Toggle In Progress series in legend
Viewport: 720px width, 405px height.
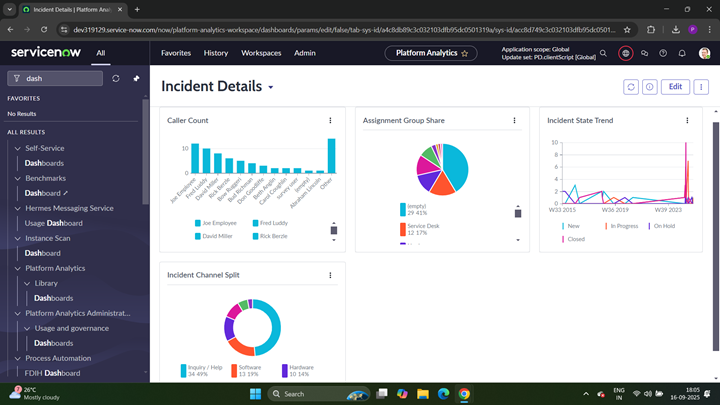622,226
